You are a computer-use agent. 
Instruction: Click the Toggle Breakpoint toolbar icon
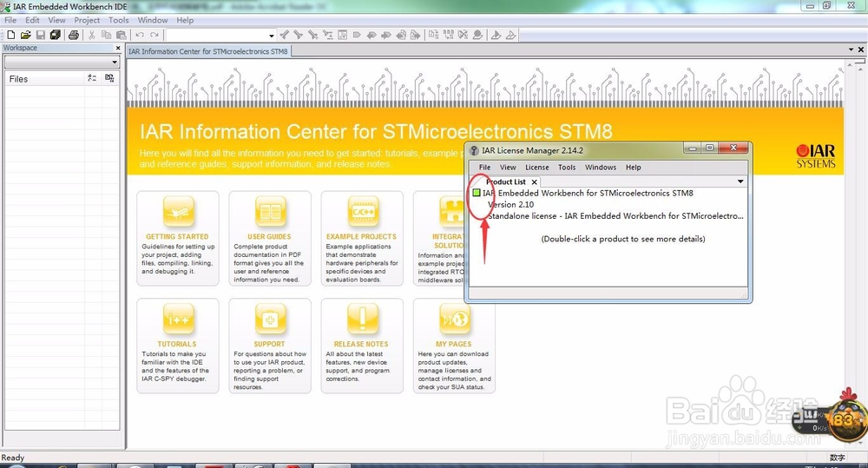coord(477,35)
